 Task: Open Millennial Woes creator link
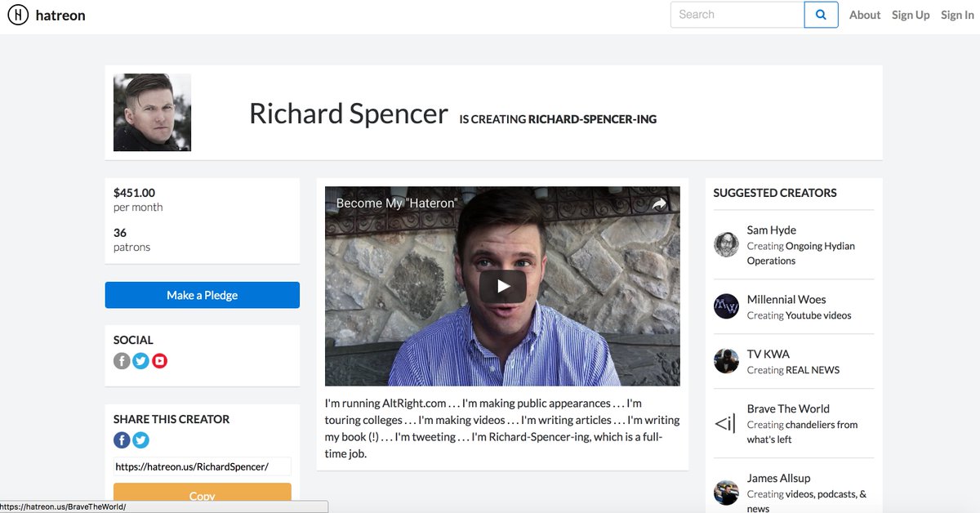coord(786,300)
